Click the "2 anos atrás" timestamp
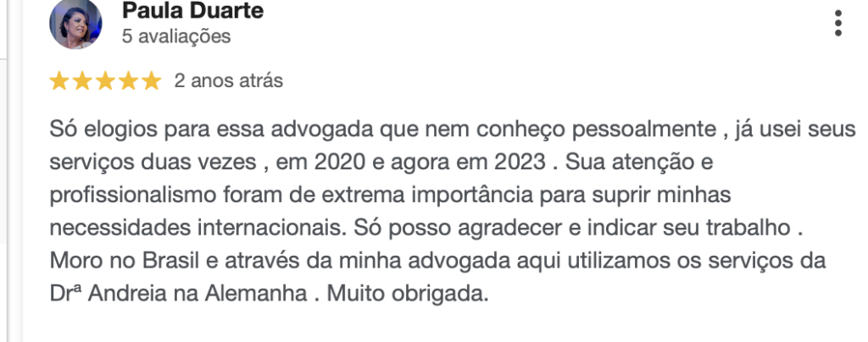The height and width of the screenshot is (342, 868). (228, 81)
